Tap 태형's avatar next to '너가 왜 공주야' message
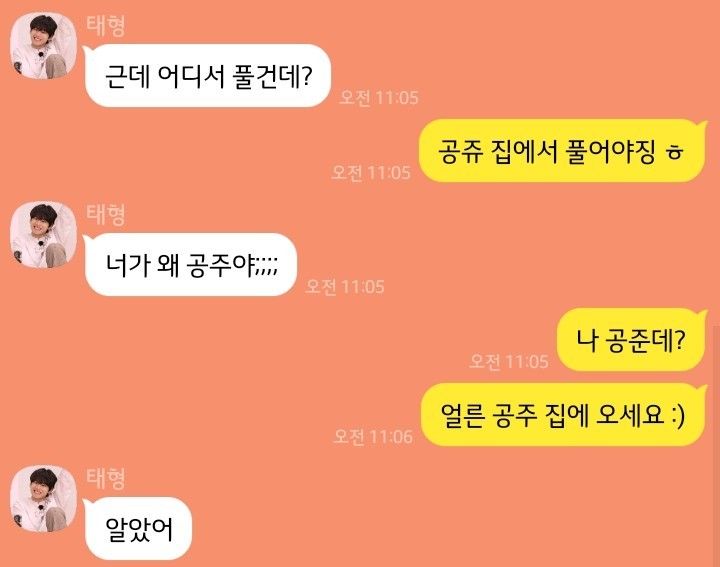Image resolution: width=720 pixels, height=567 pixels. (x=44, y=235)
